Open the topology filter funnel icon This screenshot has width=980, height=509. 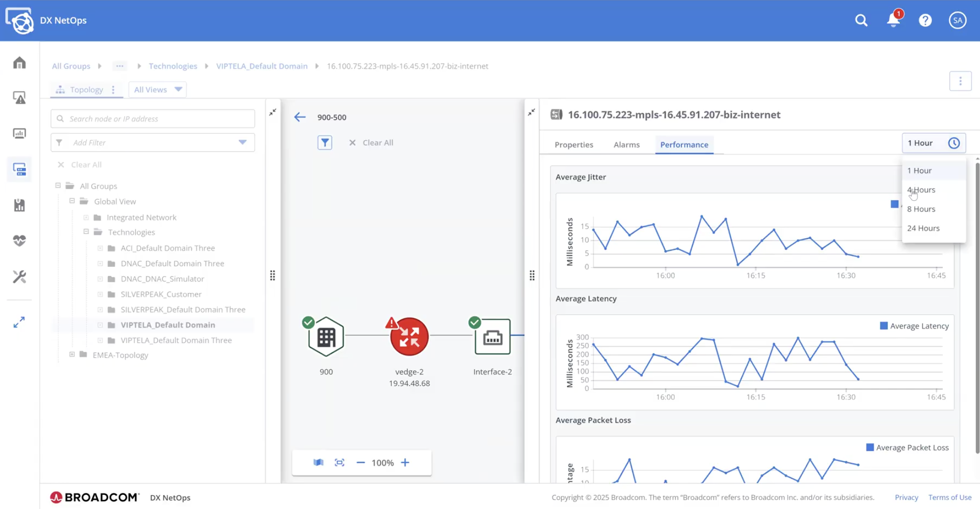click(x=325, y=142)
